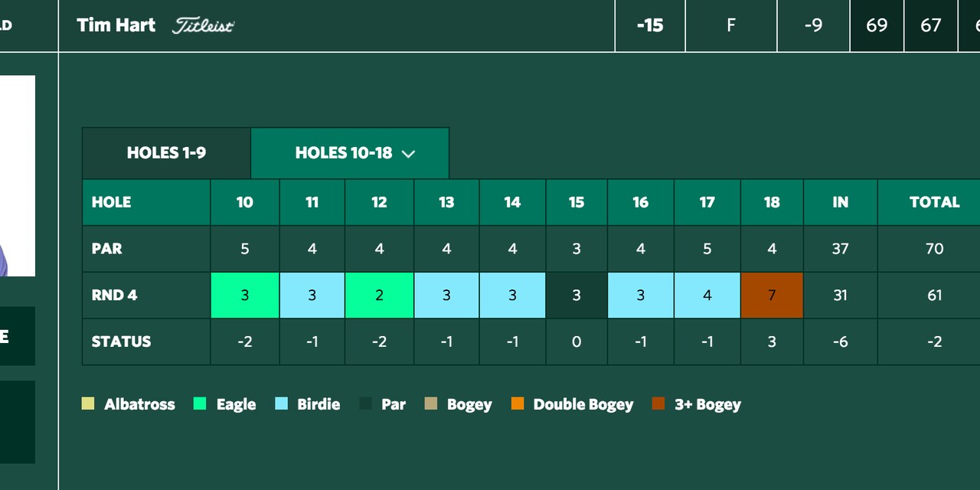Click the Titleist brand logo
980x490 pixels.
pos(202,24)
